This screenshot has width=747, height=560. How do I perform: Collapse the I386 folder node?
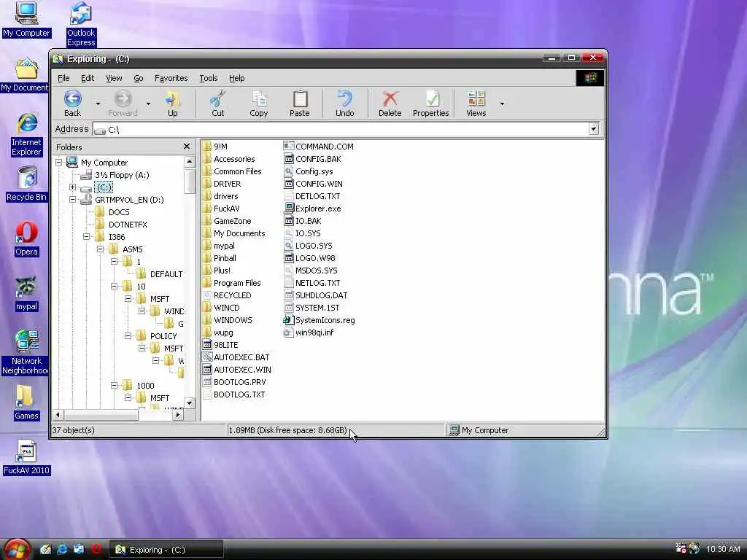coord(86,237)
